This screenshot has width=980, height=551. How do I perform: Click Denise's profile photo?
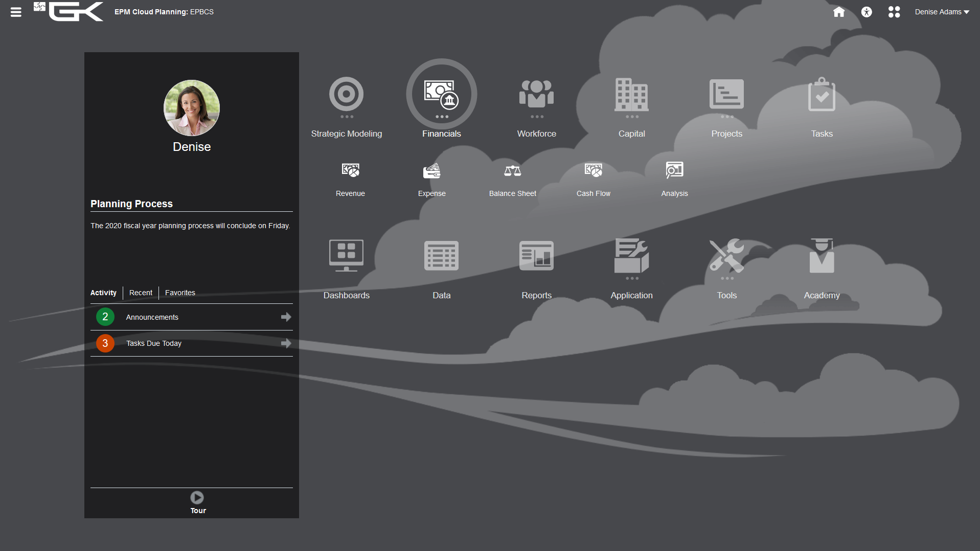point(192,108)
